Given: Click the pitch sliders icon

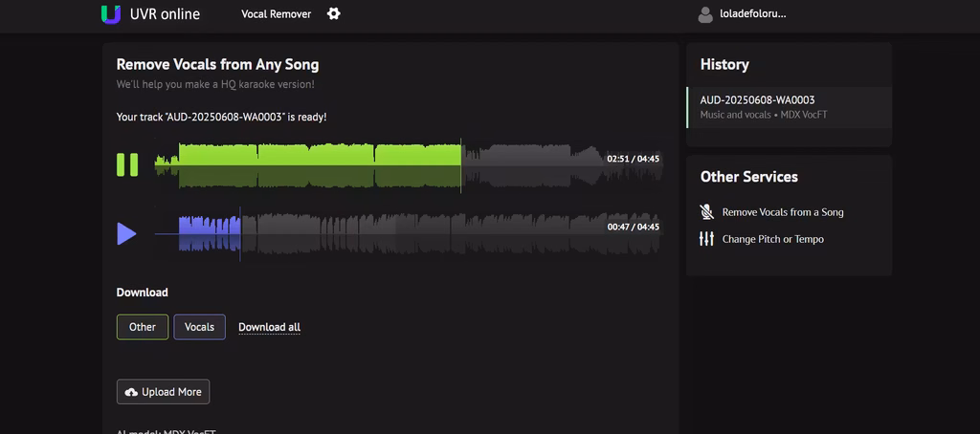Looking at the screenshot, I should 707,239.
